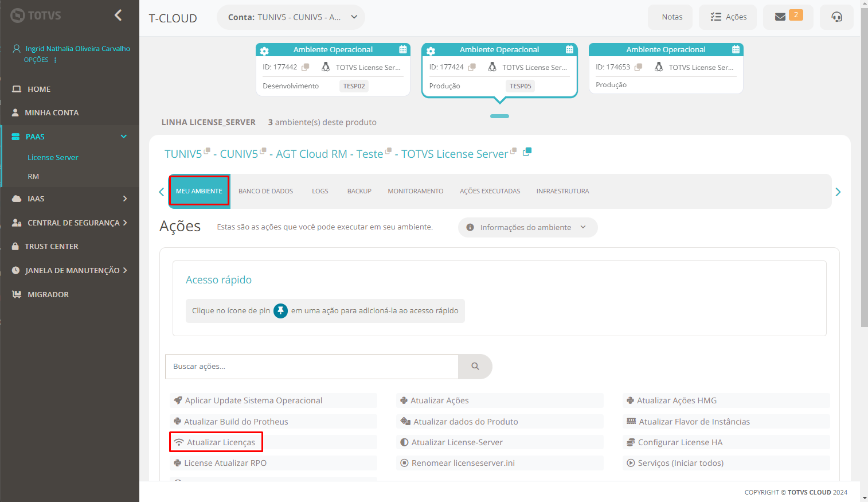Switch to BANCO DE DADOS tab
The width and height of the screenshot is (868, 502).
[x=266, y=191]
